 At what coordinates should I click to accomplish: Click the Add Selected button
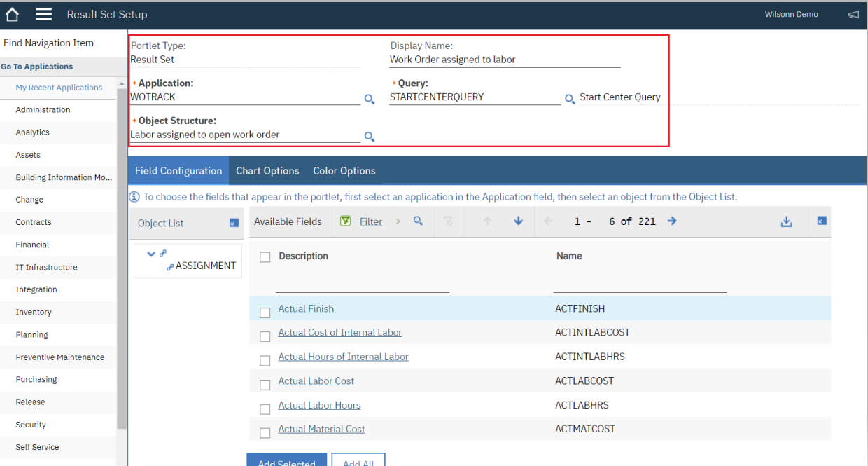286,462
